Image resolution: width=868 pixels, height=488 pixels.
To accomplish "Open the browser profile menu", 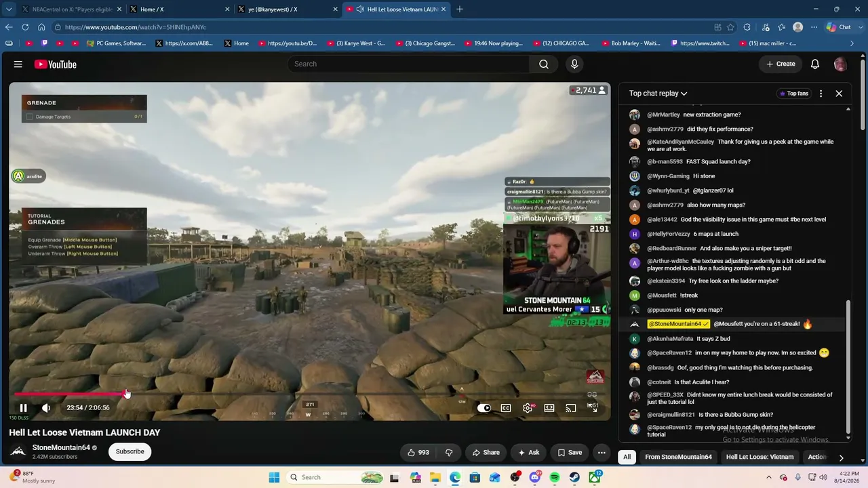I will coord(798,27).
